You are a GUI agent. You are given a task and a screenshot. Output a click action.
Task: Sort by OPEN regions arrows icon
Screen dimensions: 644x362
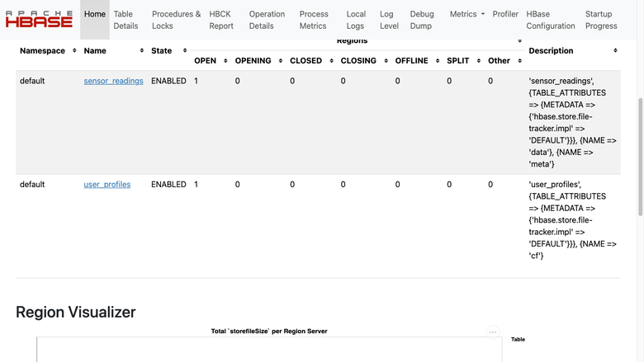[x=225, y=61]
